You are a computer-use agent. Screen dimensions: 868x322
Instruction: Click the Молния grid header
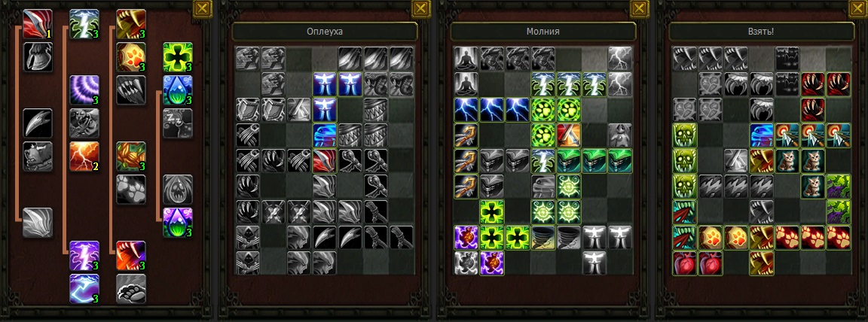[x=542, y=32]
